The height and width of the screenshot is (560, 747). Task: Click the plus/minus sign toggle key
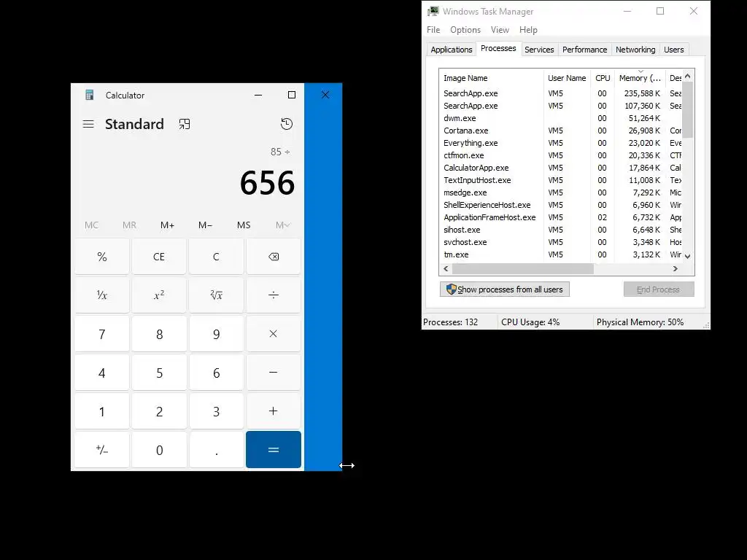[102, 449]
